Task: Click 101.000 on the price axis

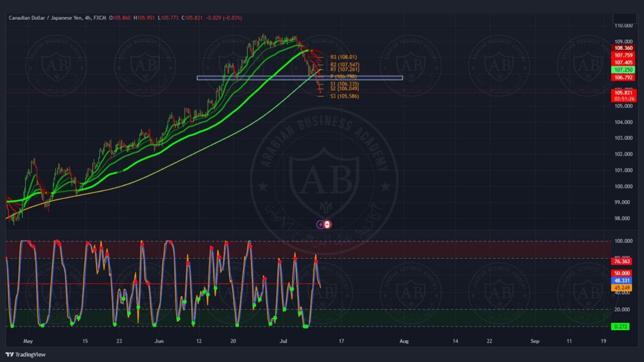Action: (x=623, y=170)
